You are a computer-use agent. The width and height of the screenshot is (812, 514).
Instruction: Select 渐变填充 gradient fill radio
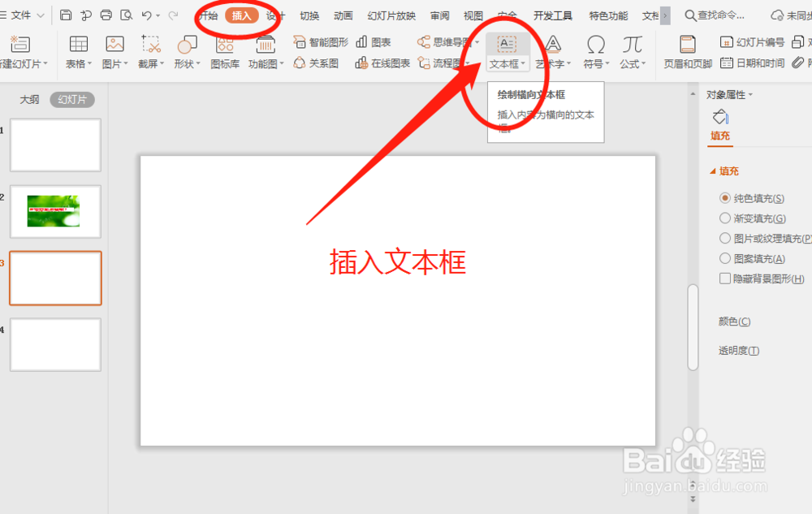click(x=725, y=218)
